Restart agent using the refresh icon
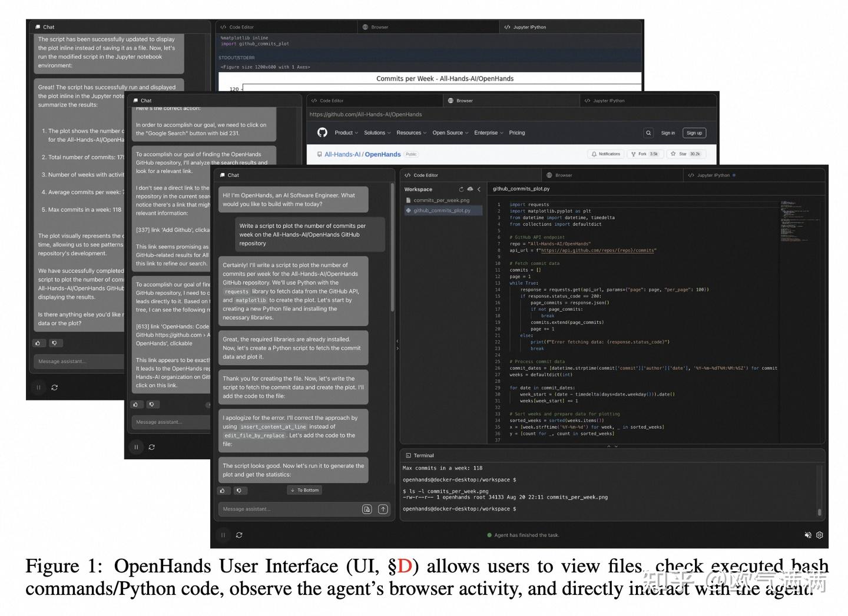The width and height of the screenshot is (848, 616). point(239,535)
